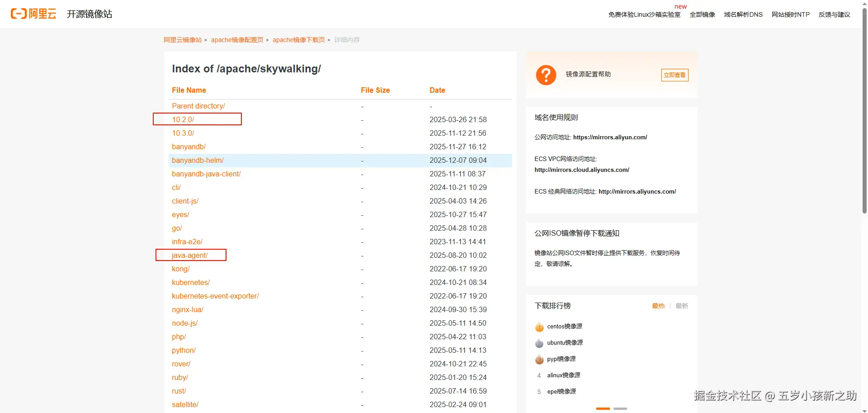Open the eyes/ directory
The height and width of the screenshot is (413, 868).
coord(180,214)
